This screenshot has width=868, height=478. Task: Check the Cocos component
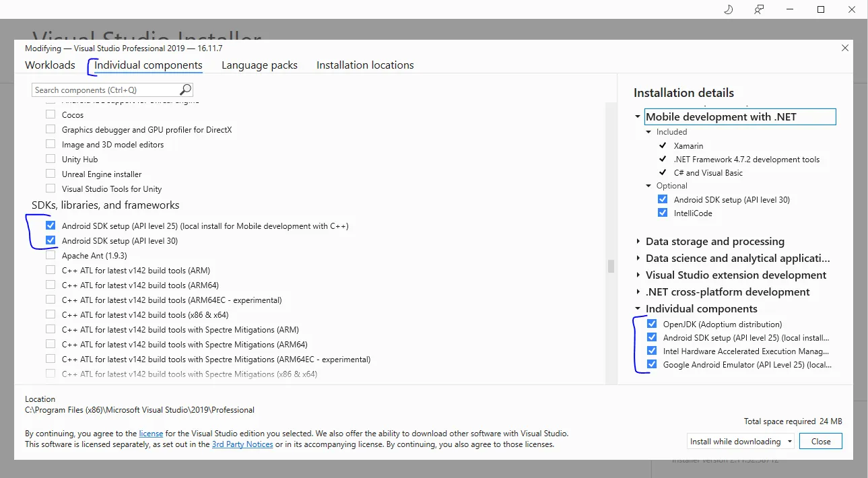click(x=51, y=115)
